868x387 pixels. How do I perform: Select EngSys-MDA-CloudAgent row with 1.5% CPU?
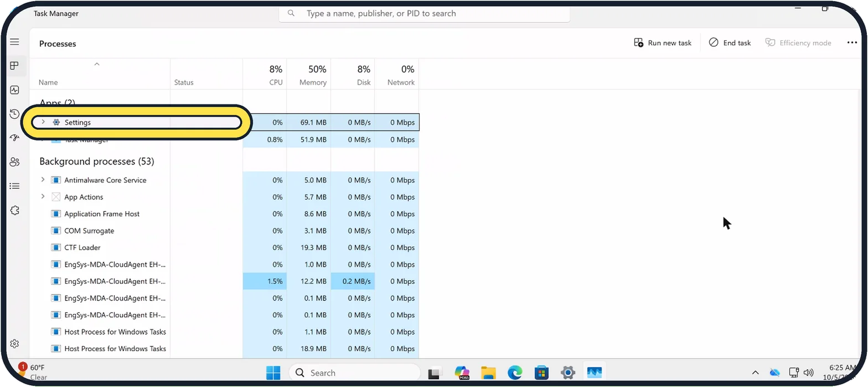(224, 281)
